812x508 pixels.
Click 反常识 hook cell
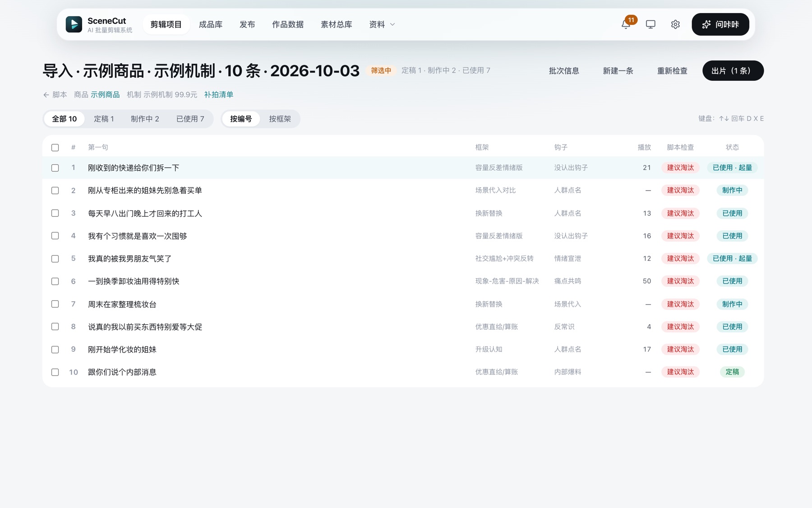(x=564, y=326)
